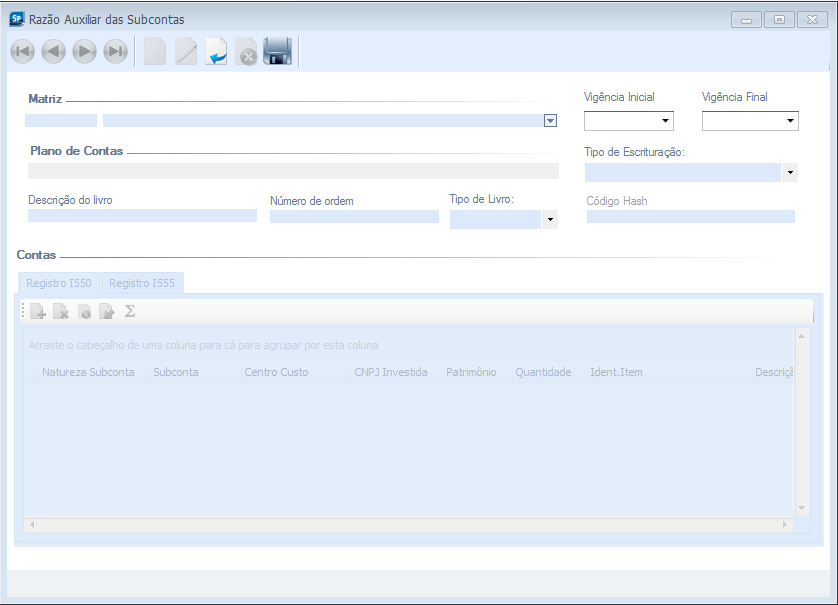Jump to the last record

116,52
